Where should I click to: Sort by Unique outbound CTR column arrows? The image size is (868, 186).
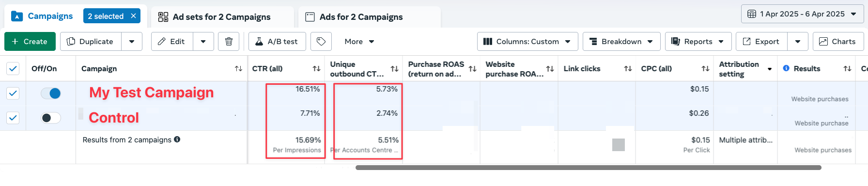[394, 69]
